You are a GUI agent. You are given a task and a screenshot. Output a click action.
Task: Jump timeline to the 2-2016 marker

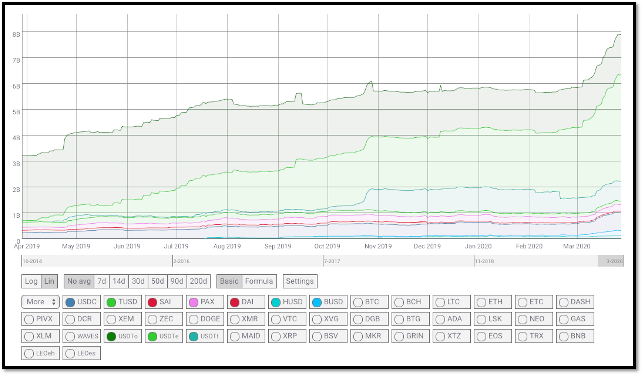[x=181, y=261]
